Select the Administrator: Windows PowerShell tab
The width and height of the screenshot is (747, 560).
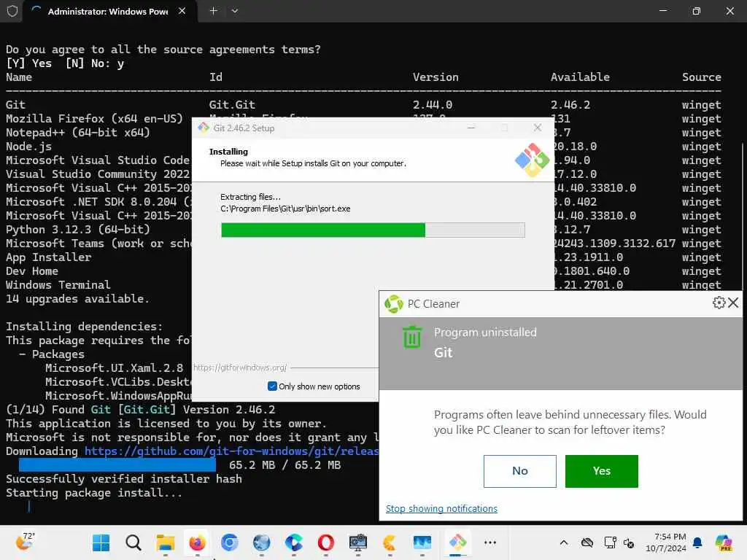108,12
